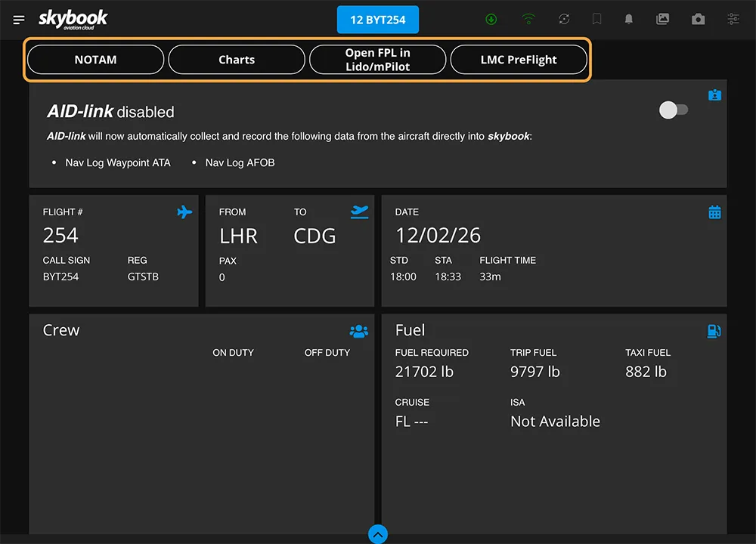Viewport: 756px width, 544px height.
Task: Open the hamburger navigation menu
Action: tap(19, 20)
